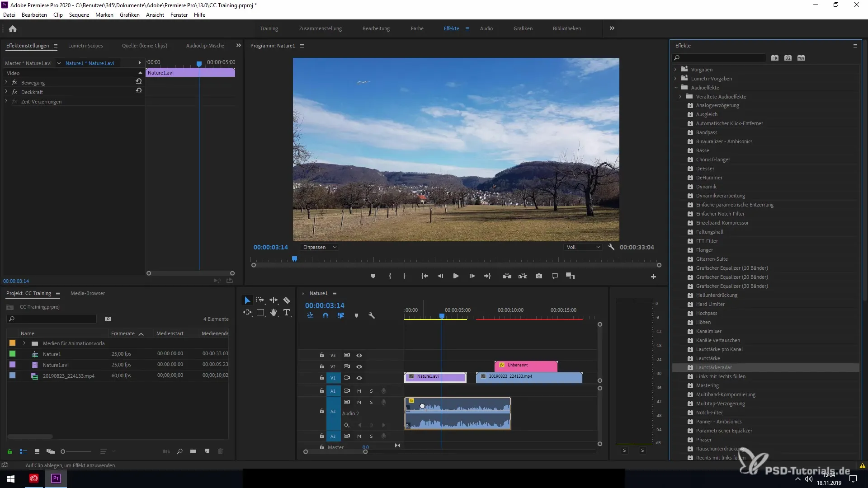Select the Hard Limiter audio effect
868x488 pixels.
pos(710,304)
